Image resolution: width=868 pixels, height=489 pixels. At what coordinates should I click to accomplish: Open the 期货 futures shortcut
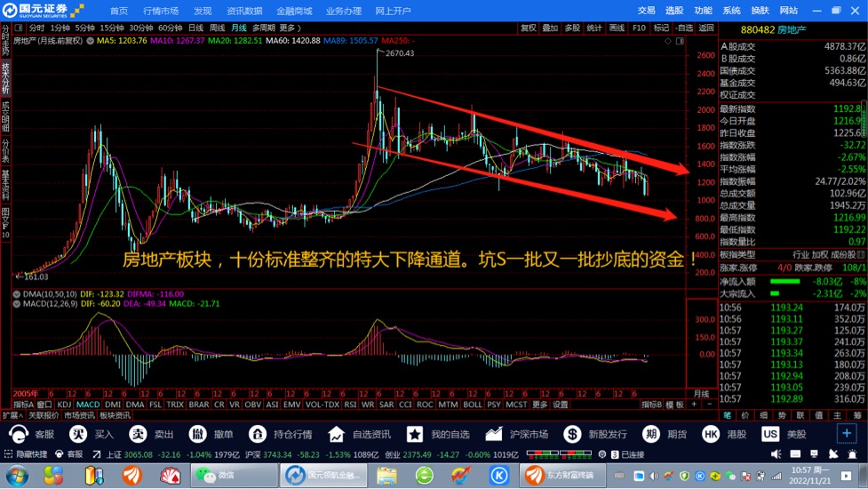651,434
